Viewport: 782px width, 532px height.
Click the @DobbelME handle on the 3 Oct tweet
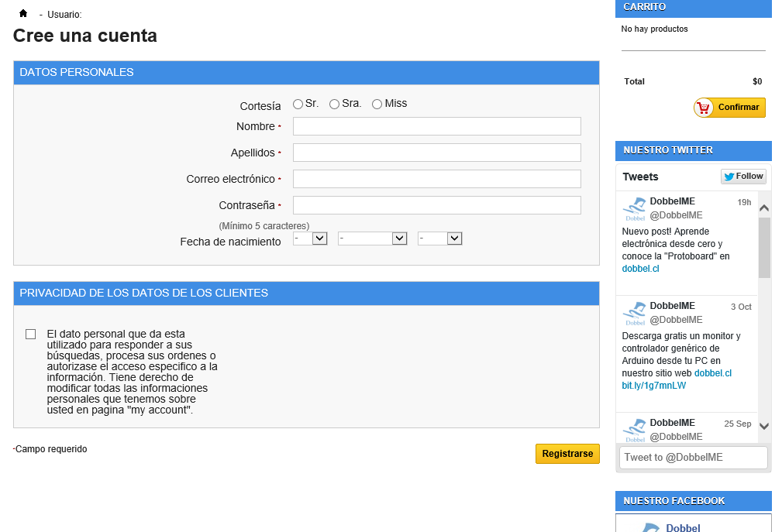(676, 320)
